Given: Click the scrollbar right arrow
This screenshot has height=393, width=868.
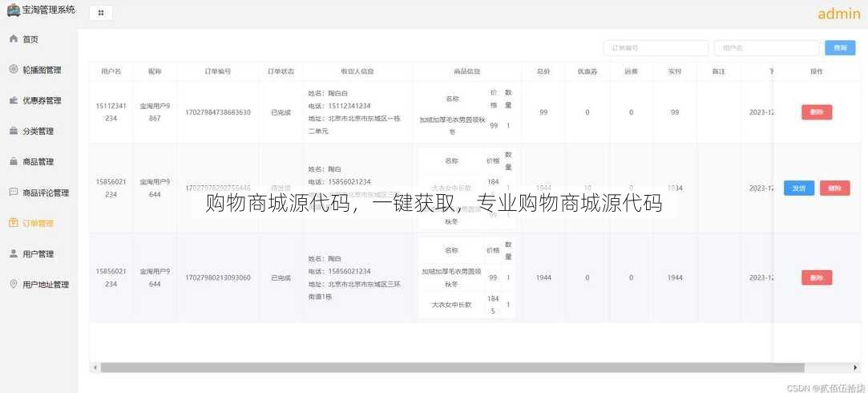Looking at the screenshot, I should [856, 367].
